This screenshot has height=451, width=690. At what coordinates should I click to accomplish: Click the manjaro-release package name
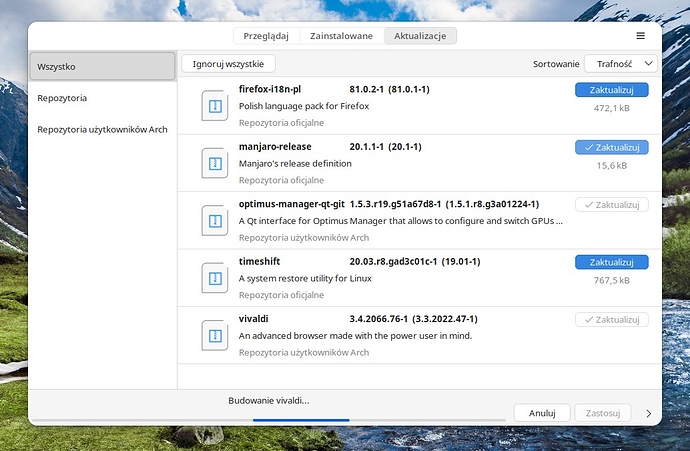tap(275, 147)
